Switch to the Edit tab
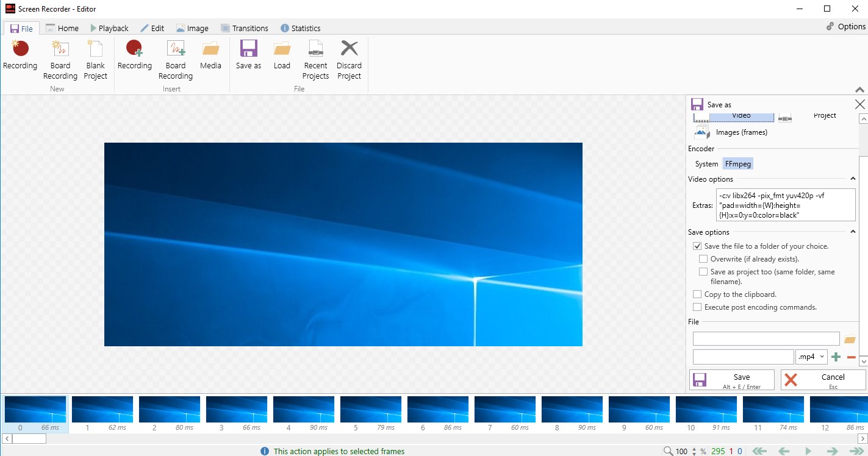Viewport: 868px width, 456px height. [x=152, y=28]
